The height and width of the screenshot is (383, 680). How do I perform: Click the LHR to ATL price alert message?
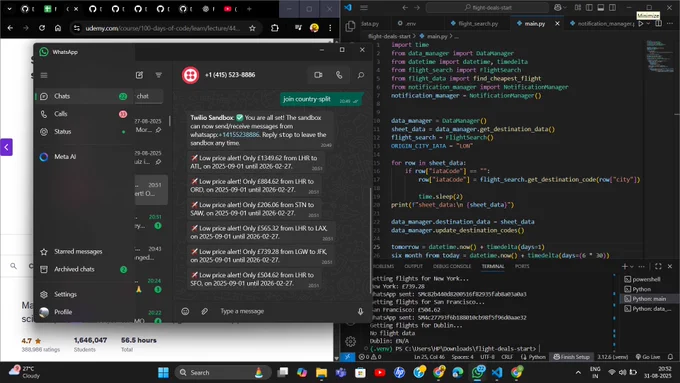(x=256, y=162)
